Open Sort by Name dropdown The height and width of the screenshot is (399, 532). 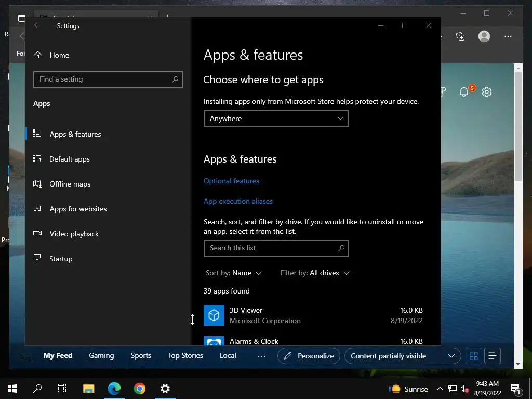point(234,273)
